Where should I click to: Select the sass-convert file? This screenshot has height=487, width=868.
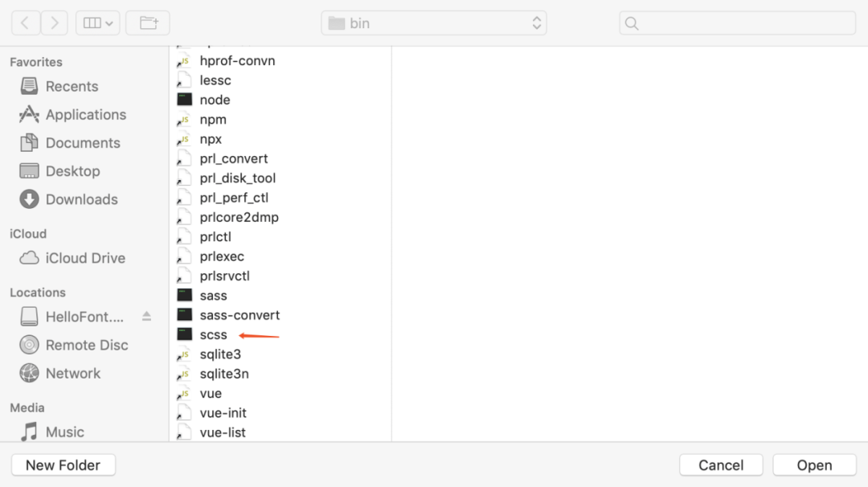[240, 315]
